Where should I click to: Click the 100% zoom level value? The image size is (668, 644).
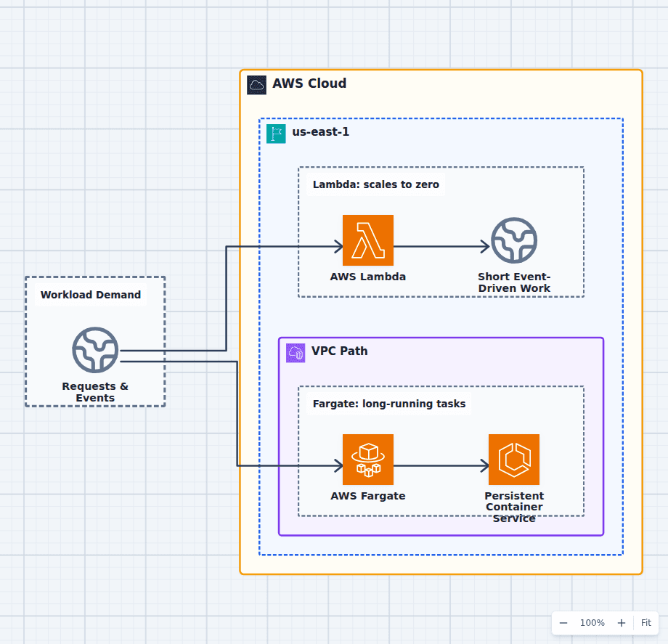[592, 623]
